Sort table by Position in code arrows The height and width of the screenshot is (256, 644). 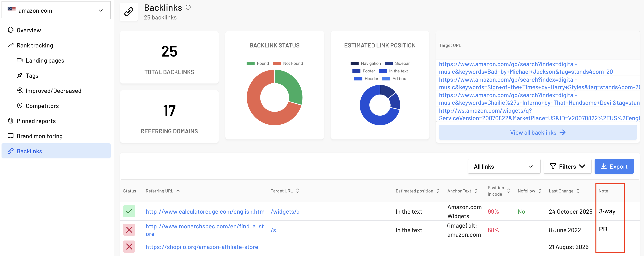coord(509,191)
